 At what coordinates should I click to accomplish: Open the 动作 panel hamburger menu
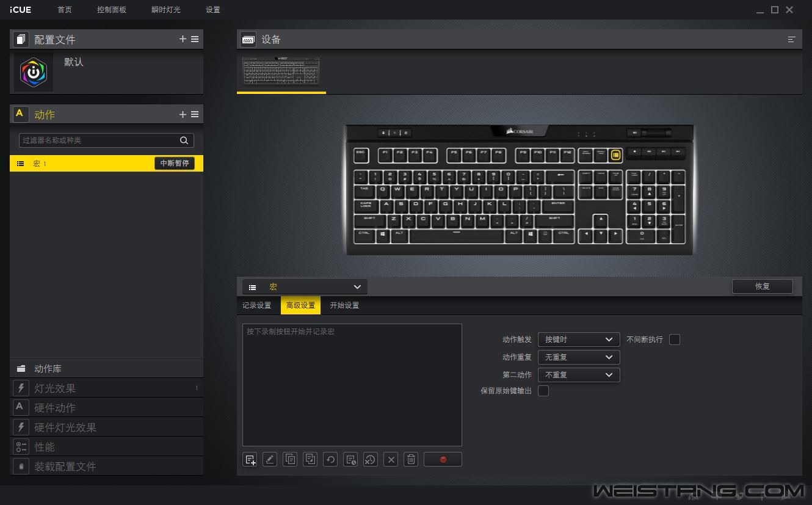(195, 114)
